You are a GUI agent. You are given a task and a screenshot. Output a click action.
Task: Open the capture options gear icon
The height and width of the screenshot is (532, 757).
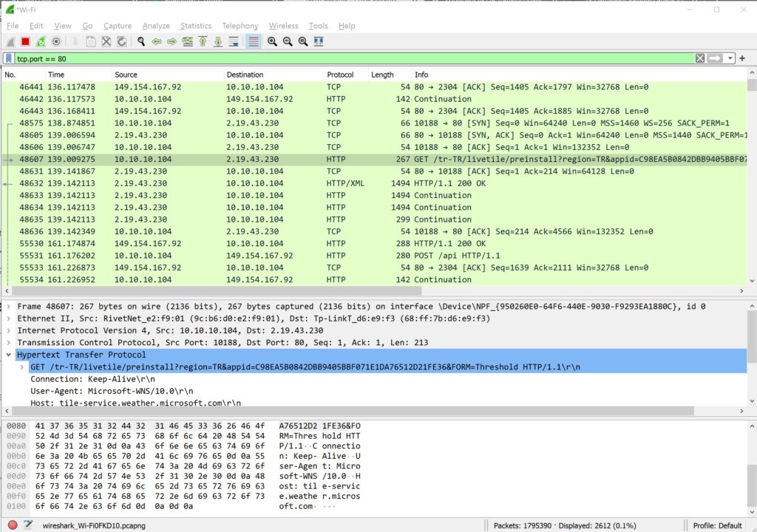click(x=56, y=42)
